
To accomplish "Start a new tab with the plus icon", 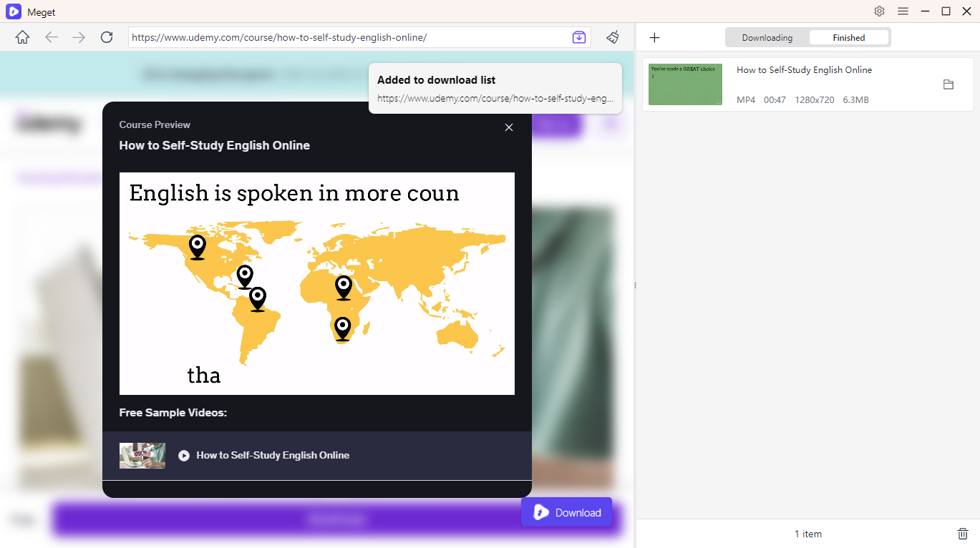I will click(654, 38).
